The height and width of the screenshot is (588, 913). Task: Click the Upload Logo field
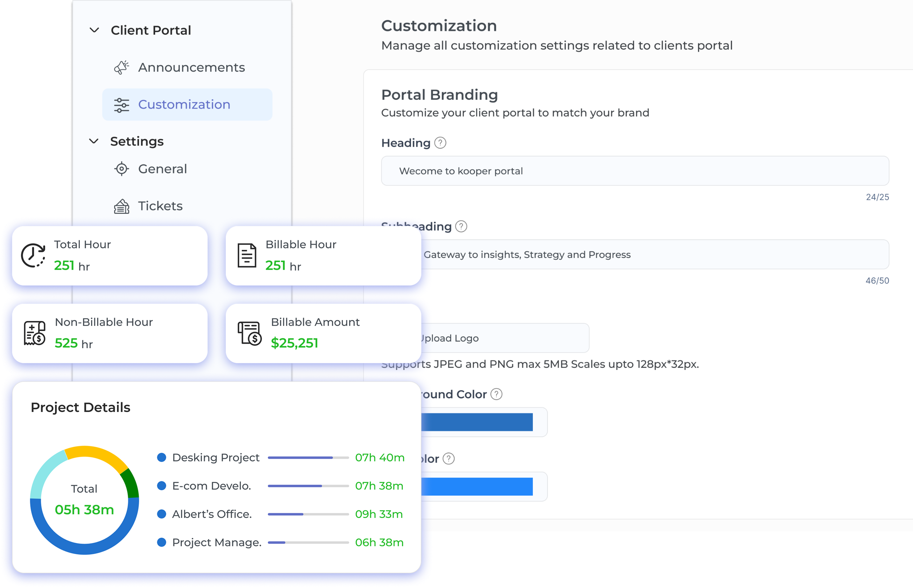point(505,338)
